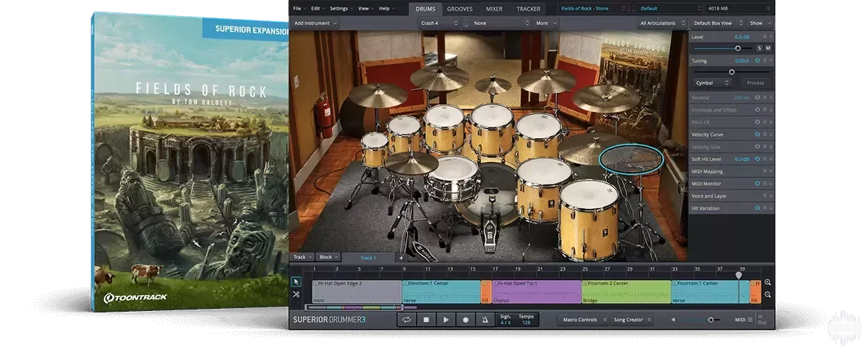Switch to the MIXER tab
Viewport: 868px width, 353px height.
click(x=494, y=9)
